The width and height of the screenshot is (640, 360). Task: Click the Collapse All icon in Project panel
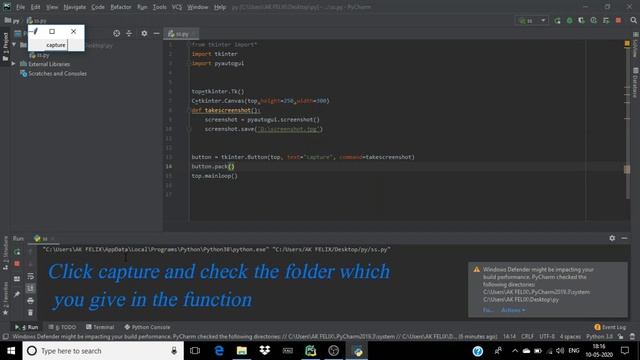point(129,33)
